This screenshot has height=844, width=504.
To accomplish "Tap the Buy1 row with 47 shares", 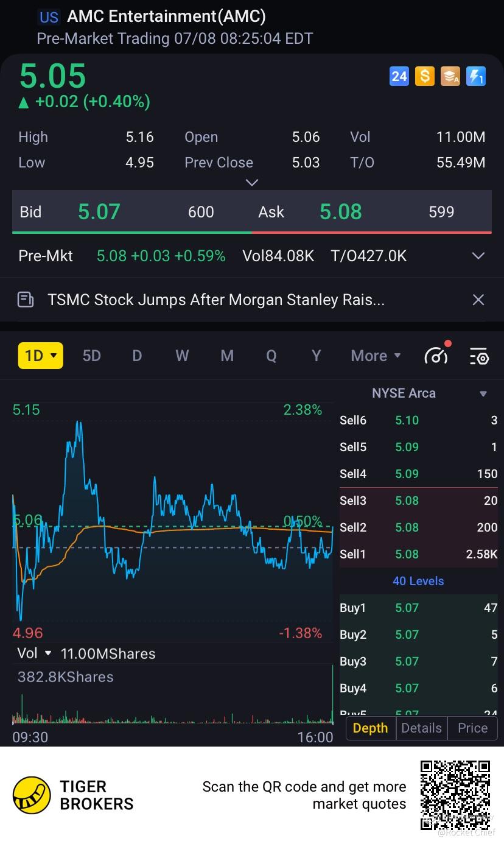I will (x=419, y=608).
